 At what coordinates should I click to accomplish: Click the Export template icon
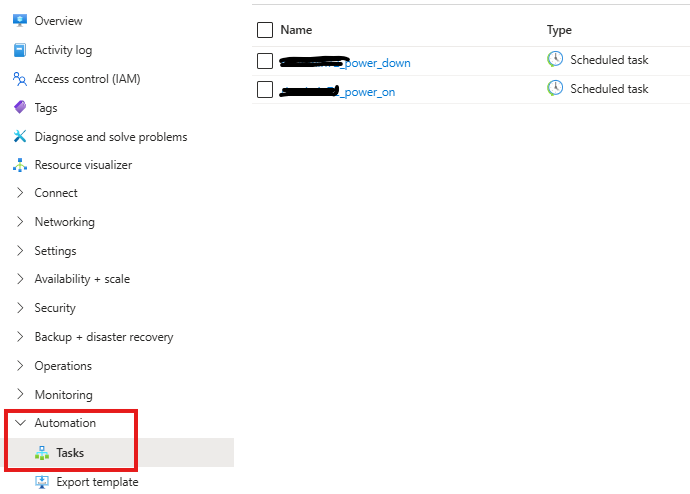pyautogui.click(x=42, y=482)
